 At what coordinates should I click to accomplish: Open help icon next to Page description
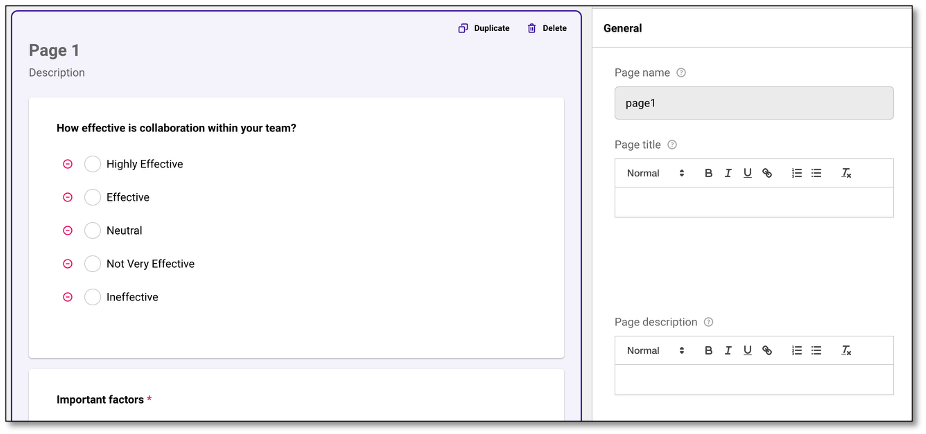709,322
